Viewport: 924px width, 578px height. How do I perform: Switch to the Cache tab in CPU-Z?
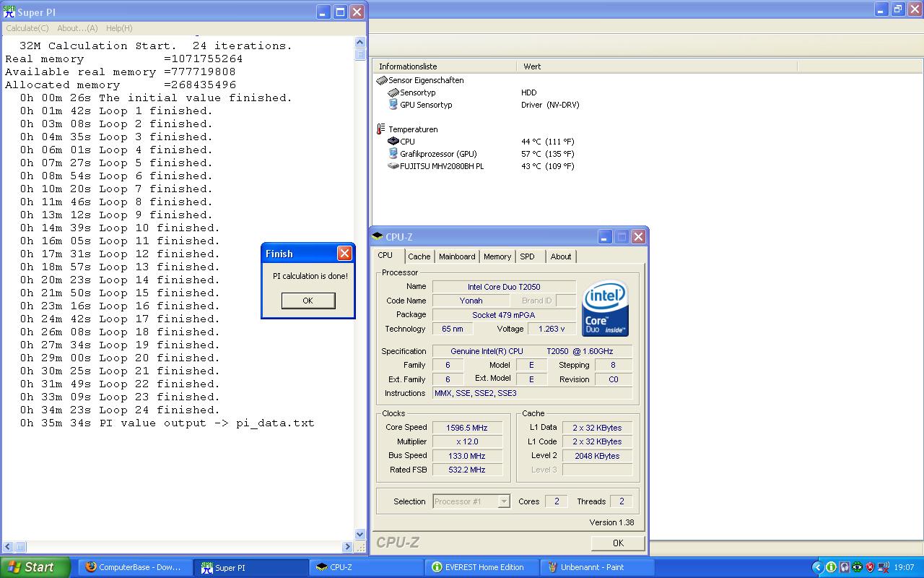coord(419,256)
